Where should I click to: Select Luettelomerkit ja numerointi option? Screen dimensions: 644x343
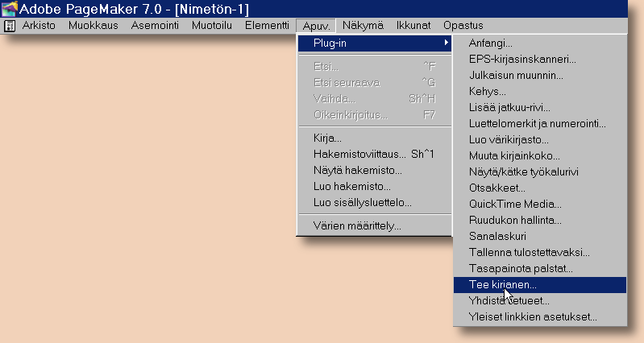[x=537, y=123]
